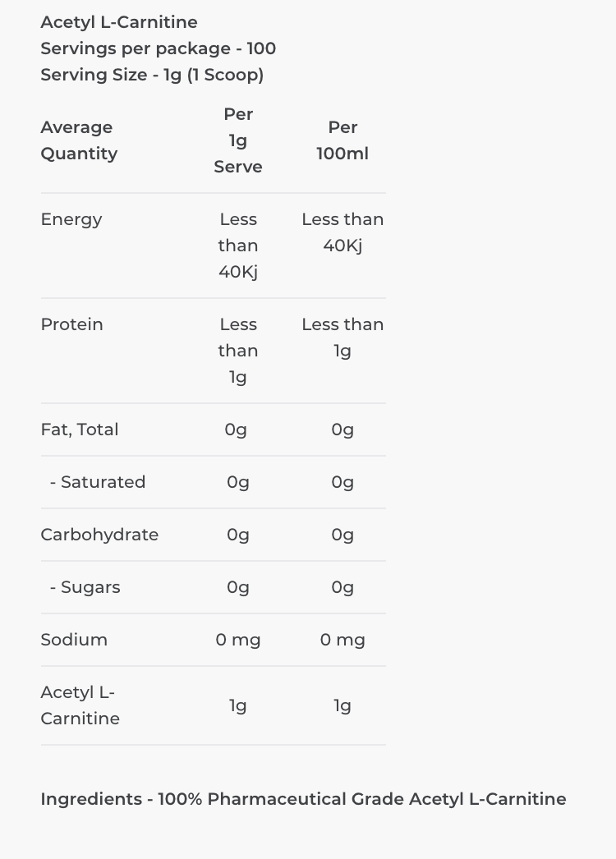Click the Ingredients line at bottom
The image size is (616, 859).
tap(304, 799)
